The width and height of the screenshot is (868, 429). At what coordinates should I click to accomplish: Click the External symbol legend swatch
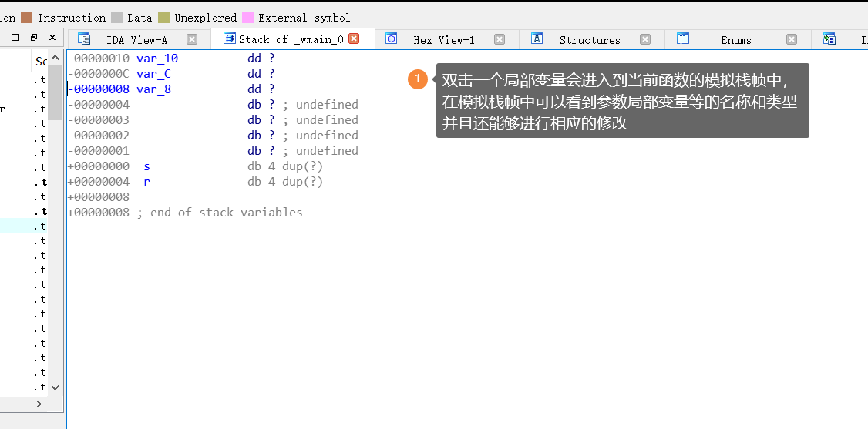248,18
